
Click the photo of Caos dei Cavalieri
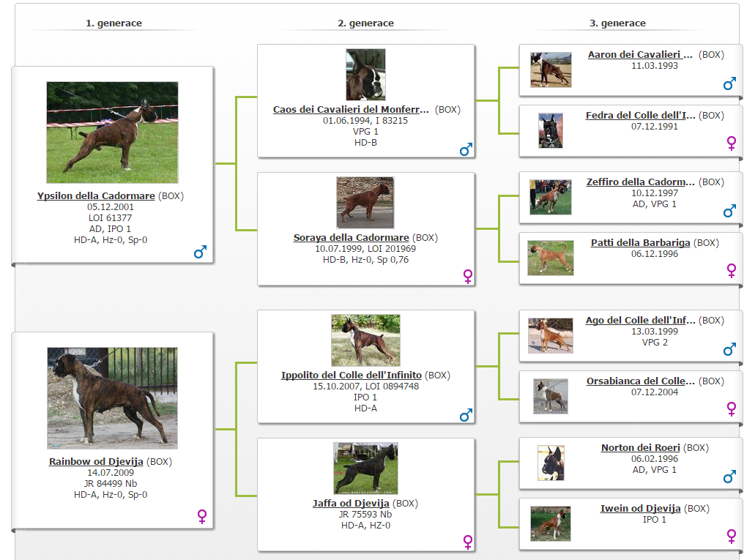(365, 75)
